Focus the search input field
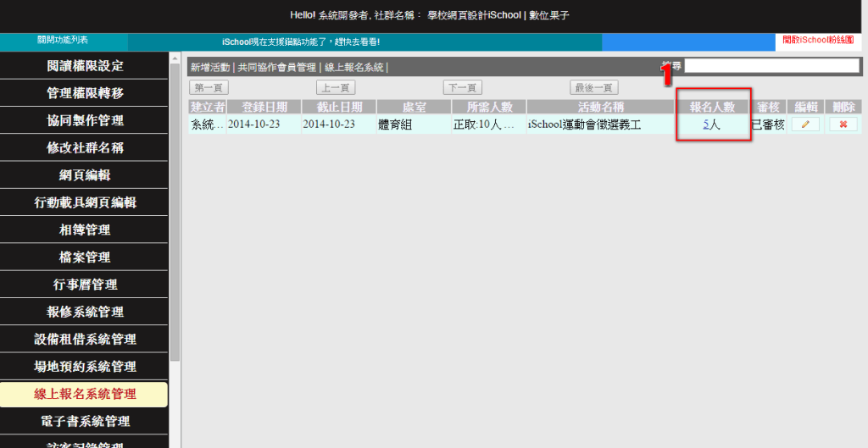The height and width of the screenshot is (448, 868). click(x=771, y=66)
